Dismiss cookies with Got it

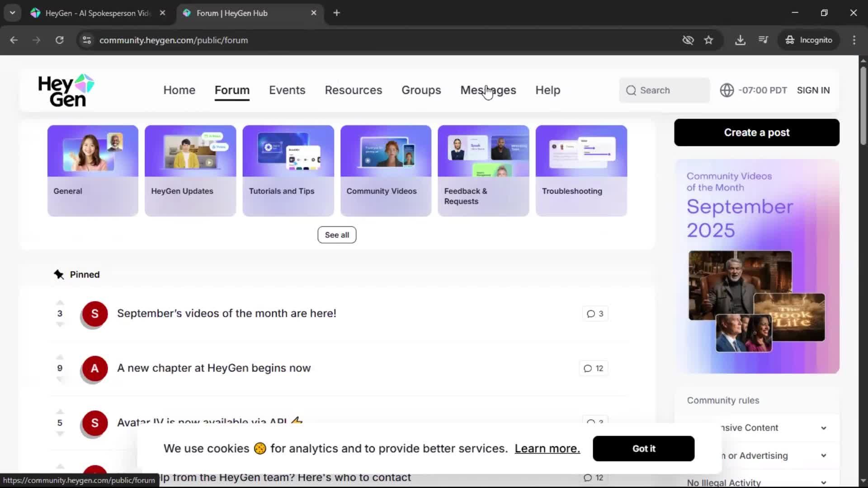(x=643, y=449)
